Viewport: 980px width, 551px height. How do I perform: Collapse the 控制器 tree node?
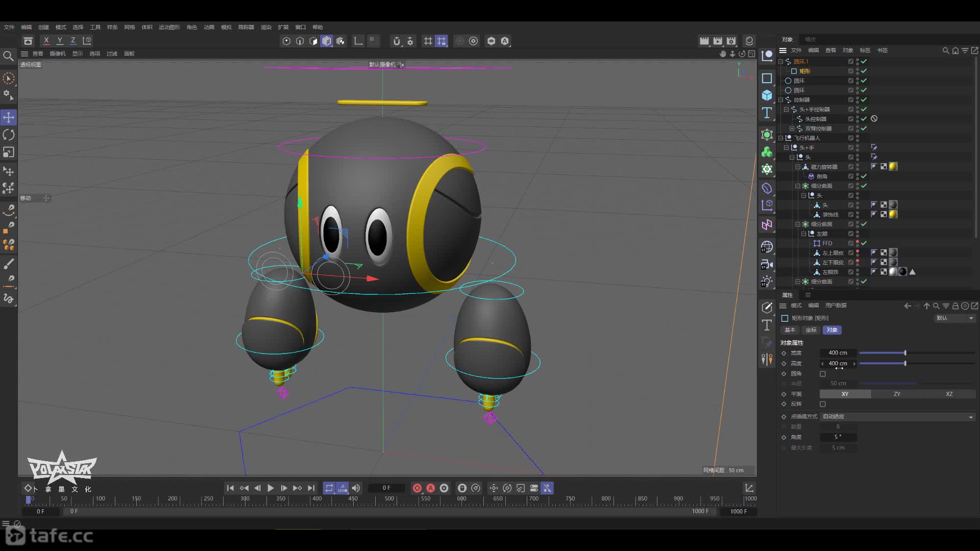pyautogui.click(x=780, y=100)
